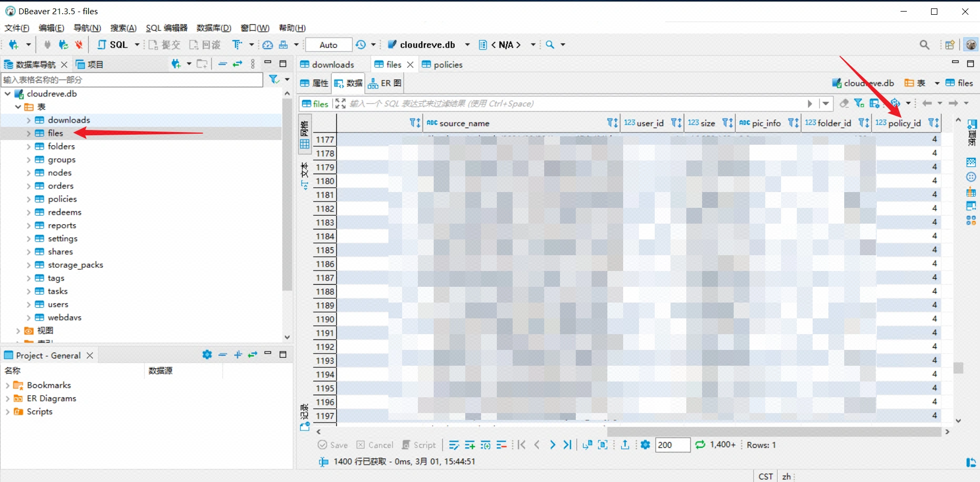The height and width of the screenshot is (482, 980).
Task: Click the Script button
Action: point(419,445)
